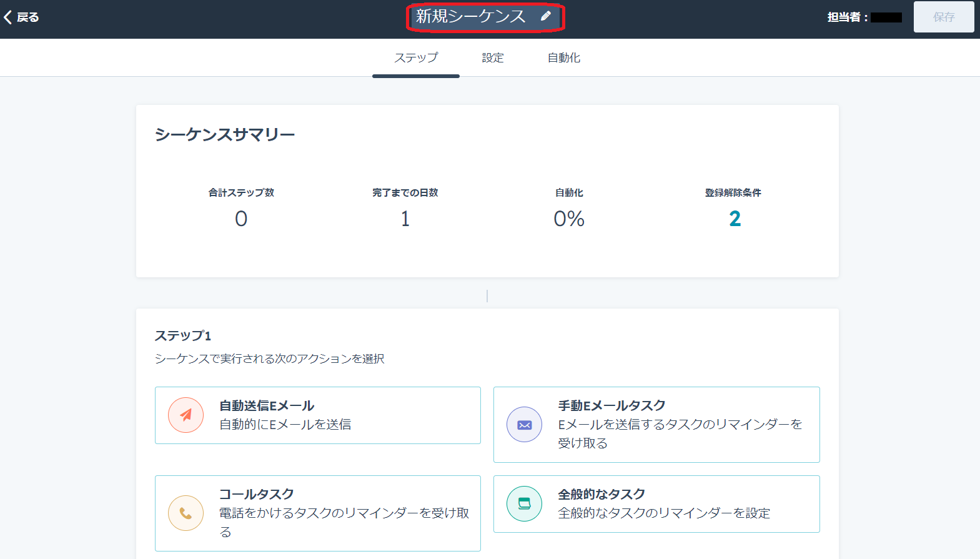Click the 登録解除条件 label
Image resolution: width=980 pixels, height=559 pixels.
tap(733, 192)
